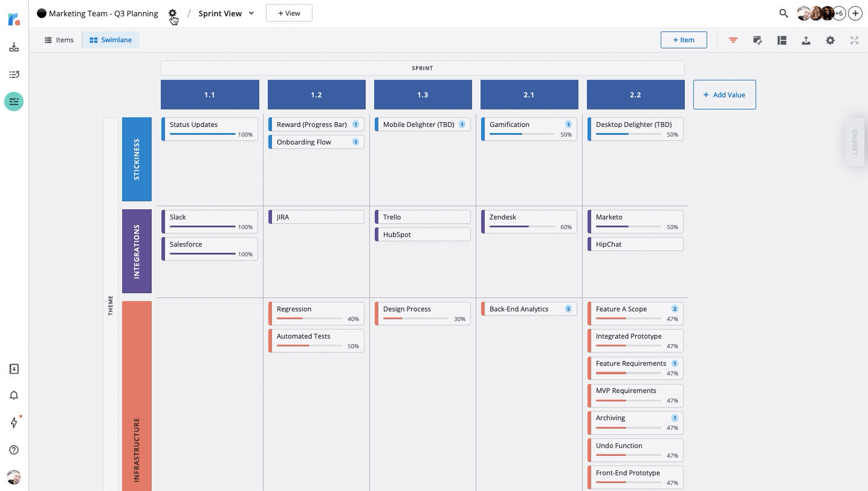Open roadmap settings gear beside Q3 Planning
The width and height of the screenshot is (868, 491).
(172, 13)
